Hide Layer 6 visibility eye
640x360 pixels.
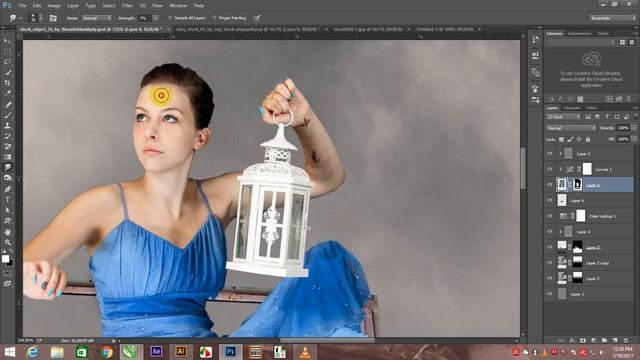(x=549, y=200)
